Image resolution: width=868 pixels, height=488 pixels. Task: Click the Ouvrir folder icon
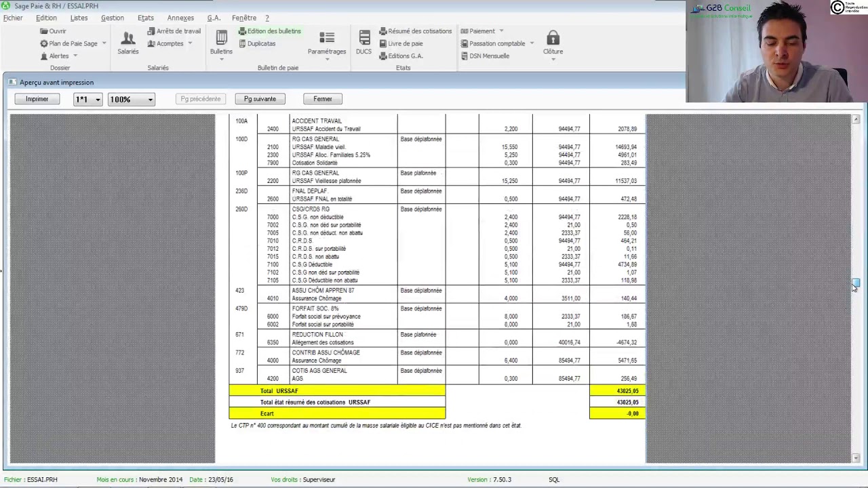(x=44, y=31)
